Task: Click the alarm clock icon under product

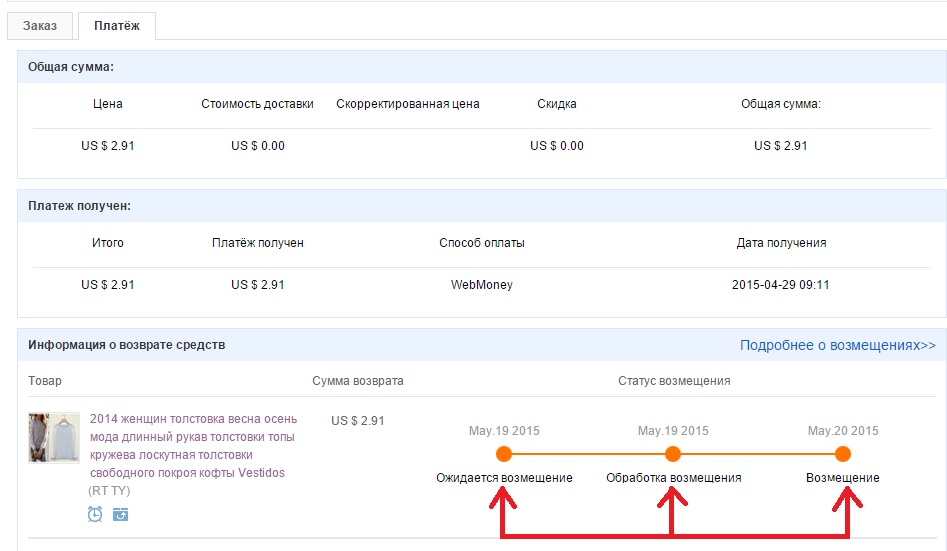Action: 95,514
